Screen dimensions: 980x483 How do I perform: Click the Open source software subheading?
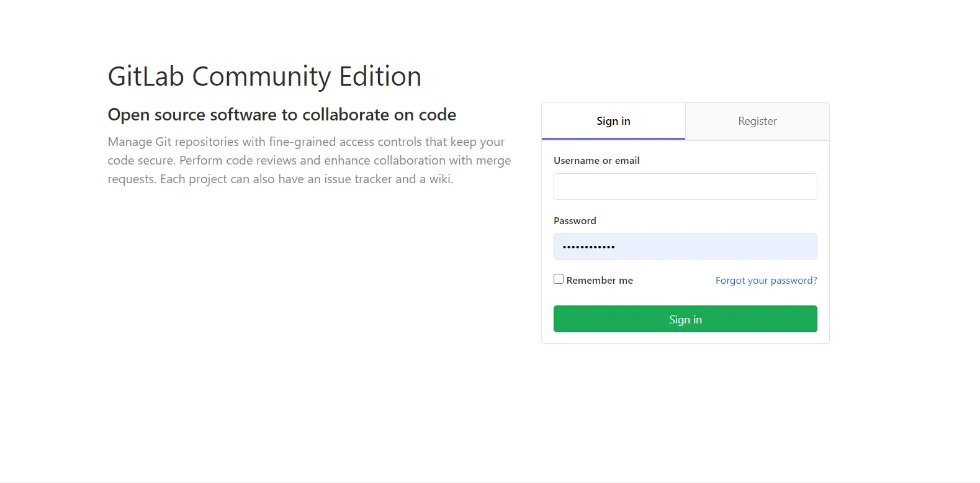282,115
